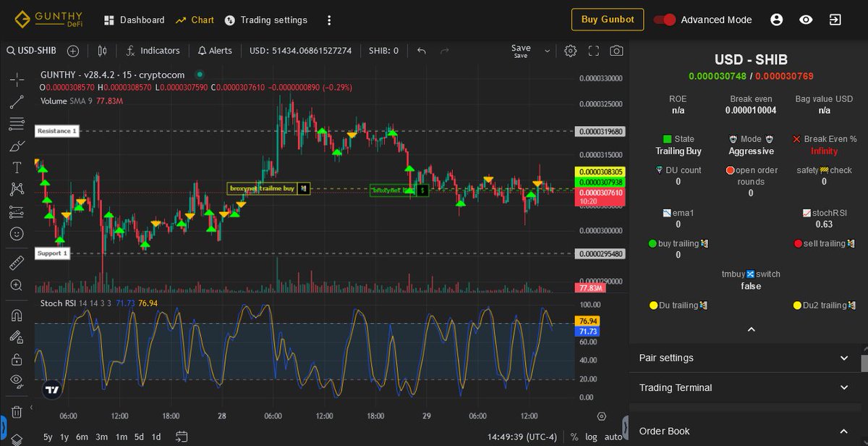The width and height of the screenshot is (868, 446).
Task: Toggle magnet mode for drawings
Action: click(17, 315)
